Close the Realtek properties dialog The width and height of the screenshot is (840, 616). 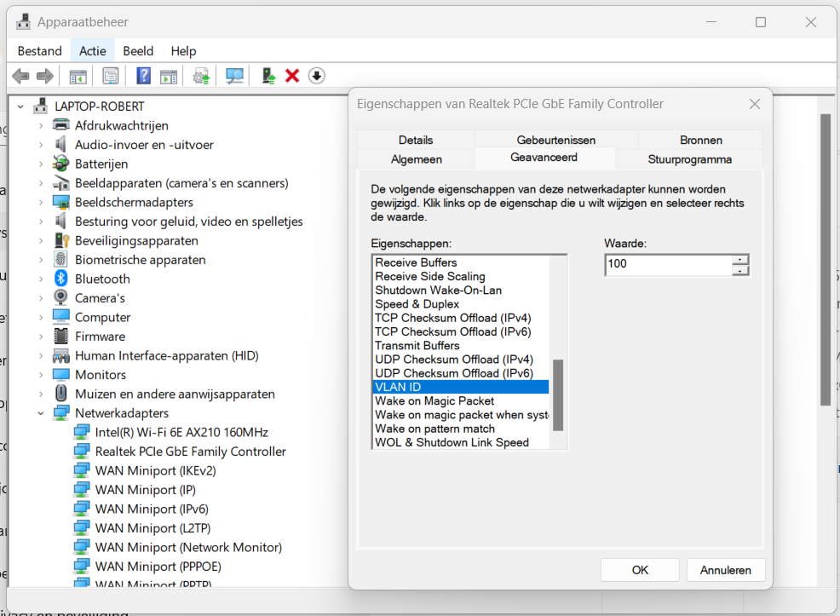click(754, 104)
